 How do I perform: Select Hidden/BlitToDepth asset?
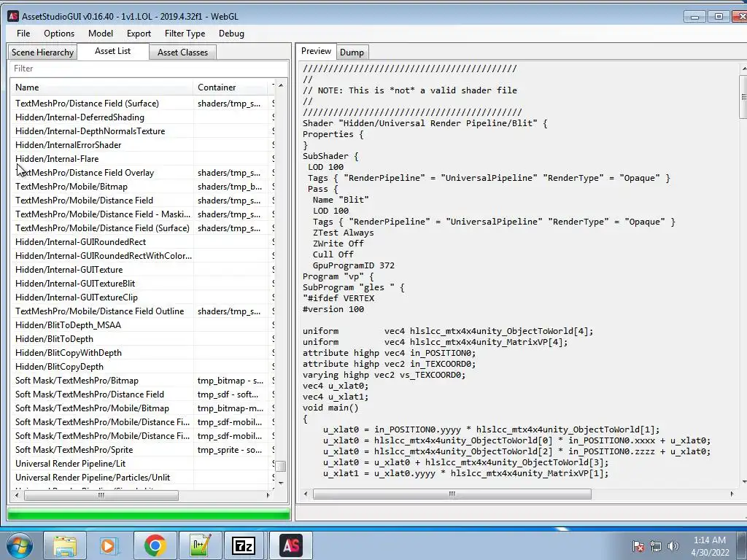pos(142,339)
